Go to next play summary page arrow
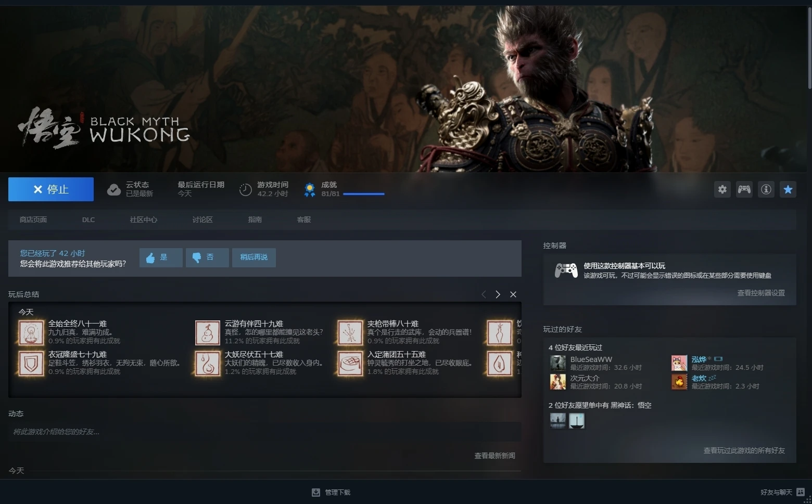This screenshot has width=812, height=504. click(498, 294)
